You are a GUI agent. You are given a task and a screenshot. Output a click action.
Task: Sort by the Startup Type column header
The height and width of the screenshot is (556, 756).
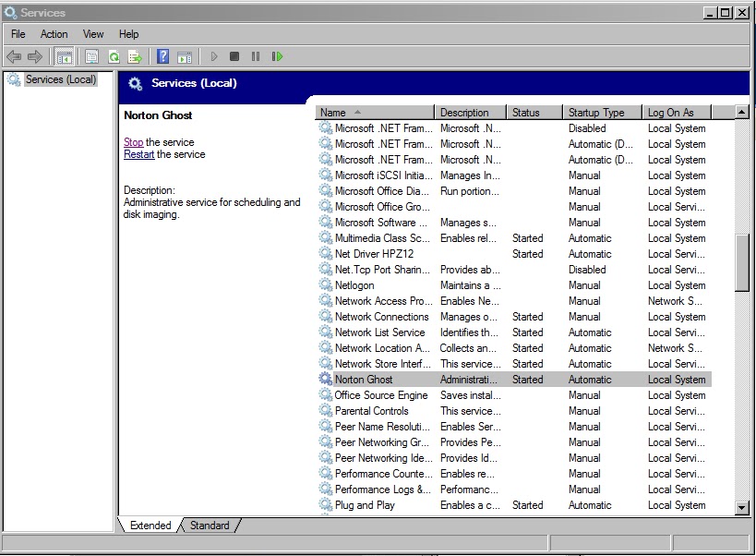(x=602, y=113)
